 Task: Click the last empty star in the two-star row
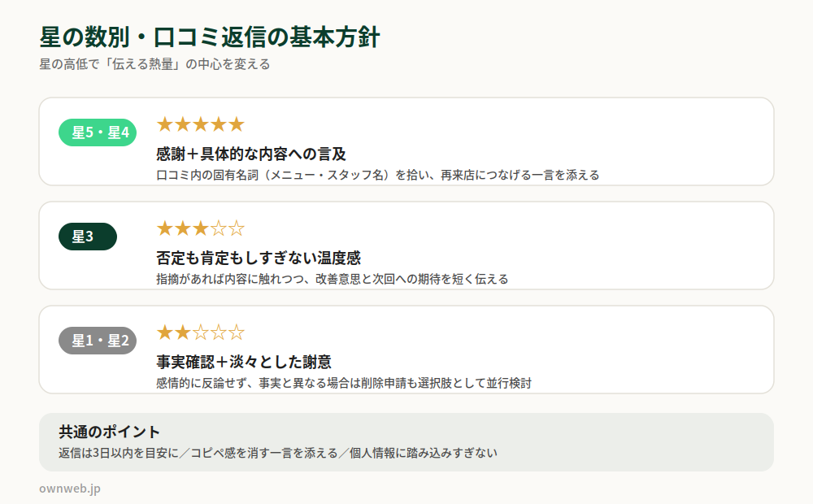click(x=237, y=332)
